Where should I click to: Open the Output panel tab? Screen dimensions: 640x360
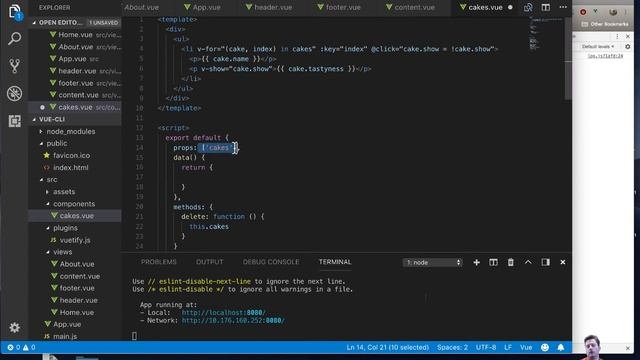(x=210, y=262)
